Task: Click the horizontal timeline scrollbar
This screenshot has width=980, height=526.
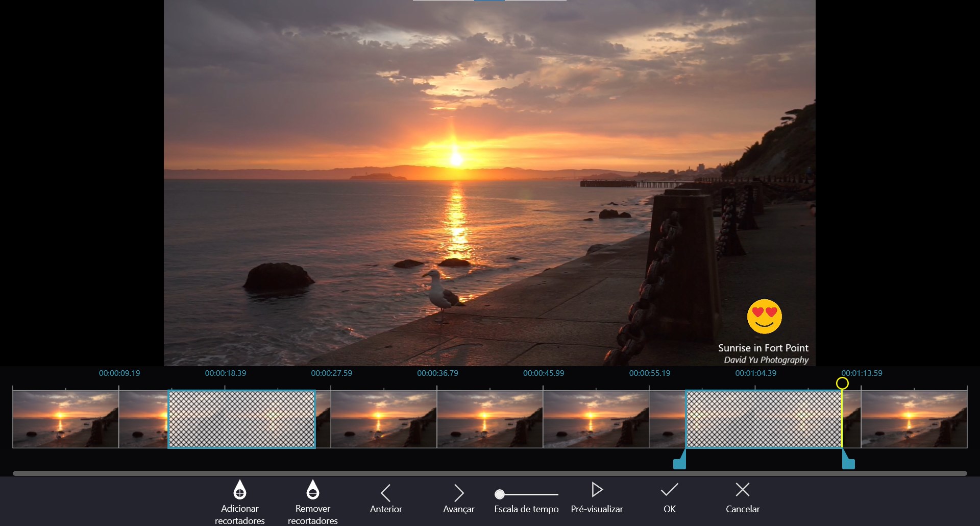Action: (x=490, y=473)
